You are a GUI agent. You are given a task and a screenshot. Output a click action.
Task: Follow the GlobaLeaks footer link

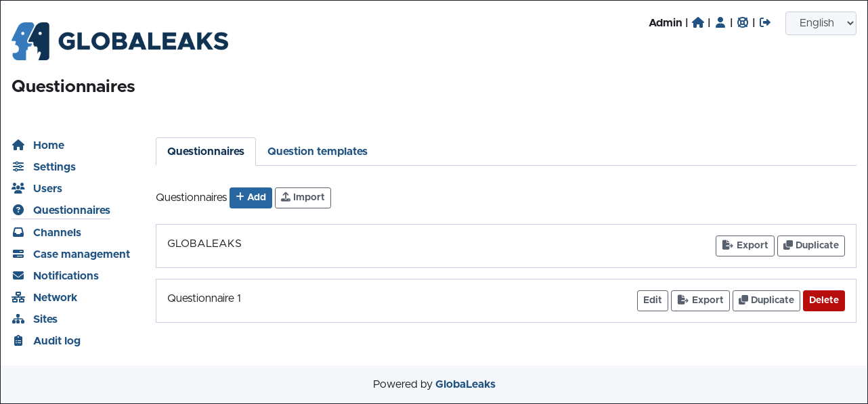465,384
